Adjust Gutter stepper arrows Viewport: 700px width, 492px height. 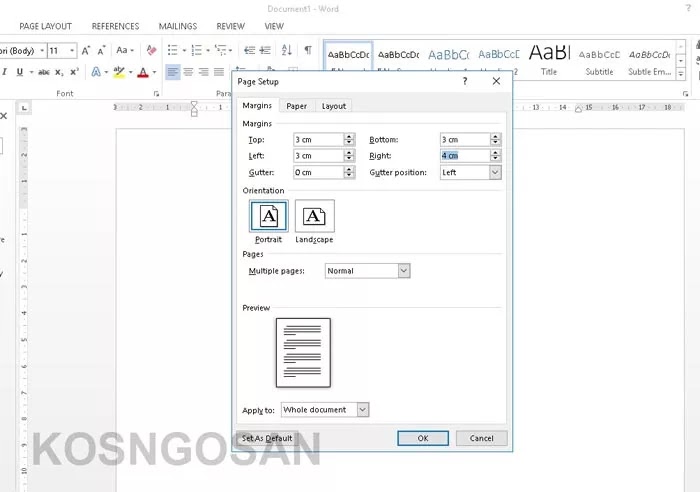pos(349,172)
